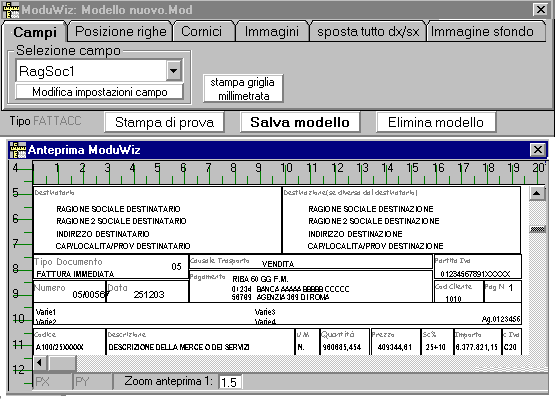The image size is (556, 399).
Task: Click stampa griglia millimetrata button
Action: click(243, 89)
